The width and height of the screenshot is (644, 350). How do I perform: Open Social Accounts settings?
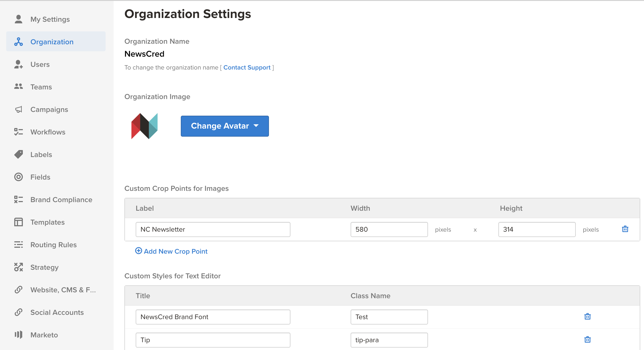(56, 312)
